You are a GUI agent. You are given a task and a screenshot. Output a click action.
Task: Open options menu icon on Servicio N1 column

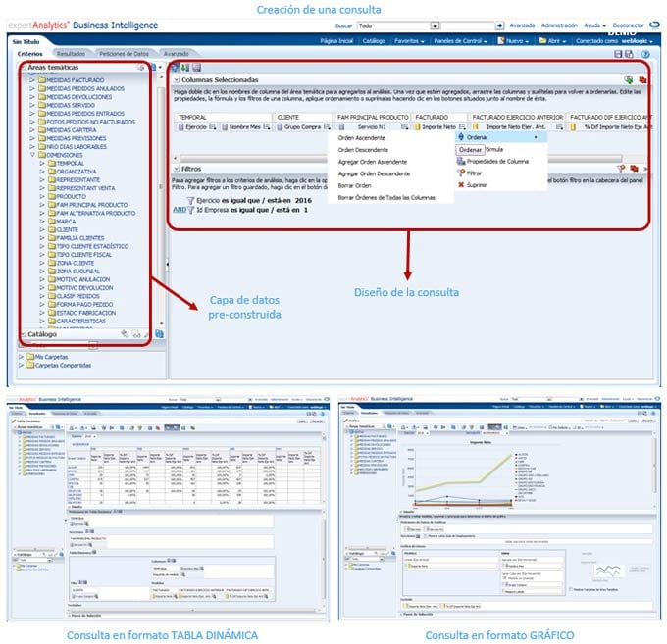[x=404, y=126]
